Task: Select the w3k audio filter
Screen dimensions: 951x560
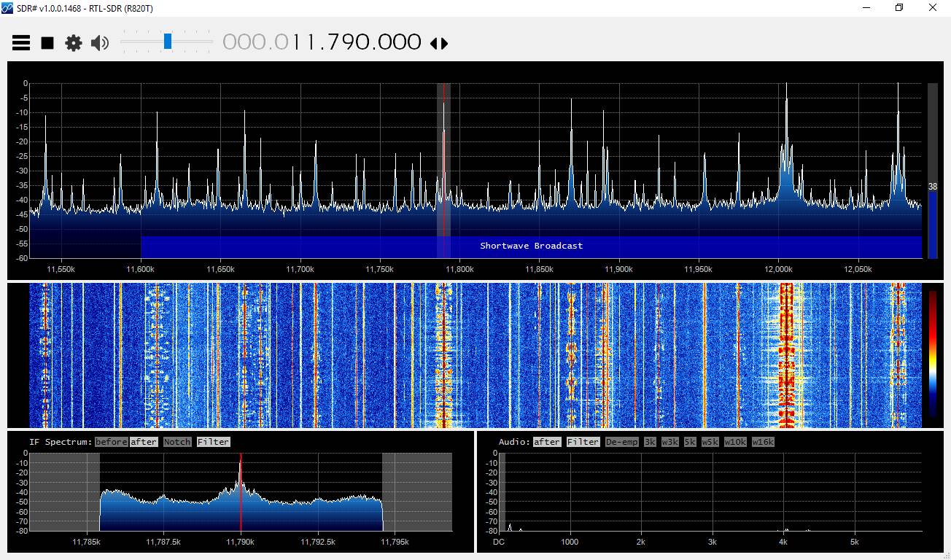Action: pos(670,442)
